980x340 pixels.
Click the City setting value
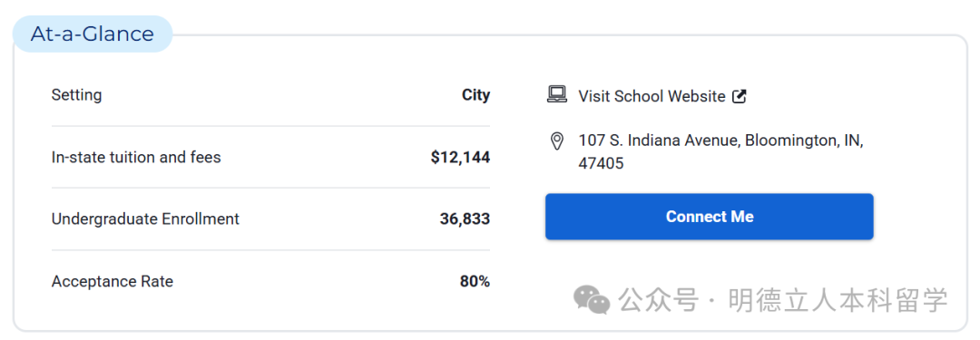pyautogui.click(x=475, y=95)
